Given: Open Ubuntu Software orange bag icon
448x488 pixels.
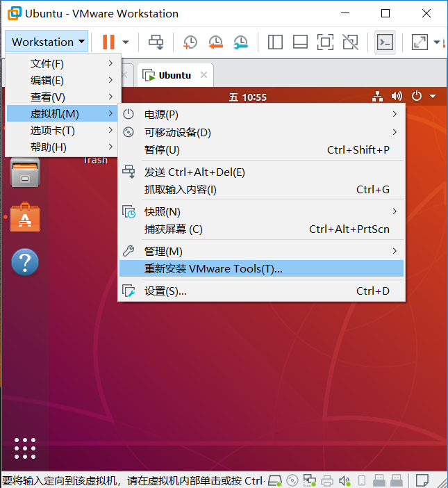Looking at the screenshot, I should coord(25,217).
